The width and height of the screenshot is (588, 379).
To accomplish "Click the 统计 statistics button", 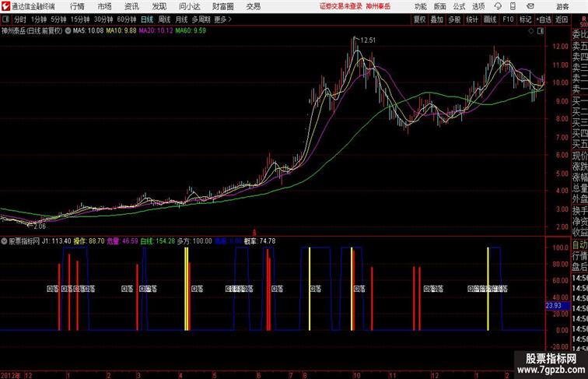I will (x=472, y=19).
